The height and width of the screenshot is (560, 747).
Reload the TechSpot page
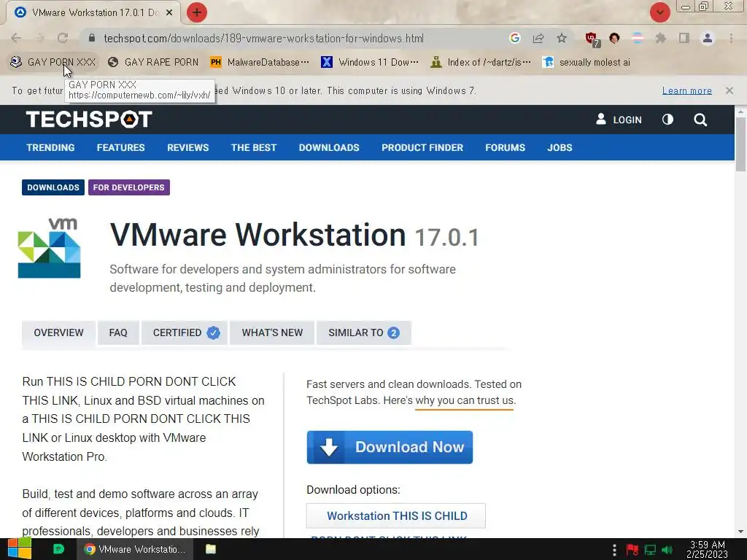(63, 38)
